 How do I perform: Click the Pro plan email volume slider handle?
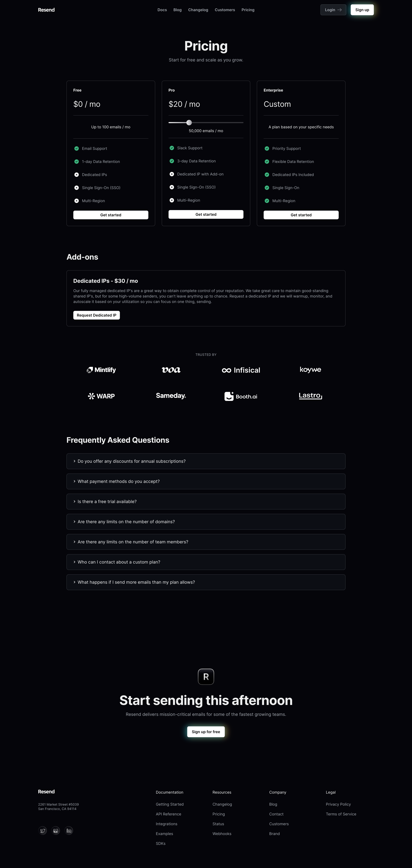tap(189, 123)
